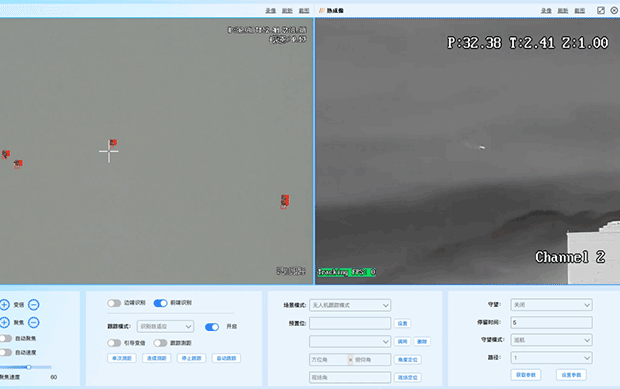Click the 视场角 field-of-view input field
620x389 pixels.
(350, 378)
